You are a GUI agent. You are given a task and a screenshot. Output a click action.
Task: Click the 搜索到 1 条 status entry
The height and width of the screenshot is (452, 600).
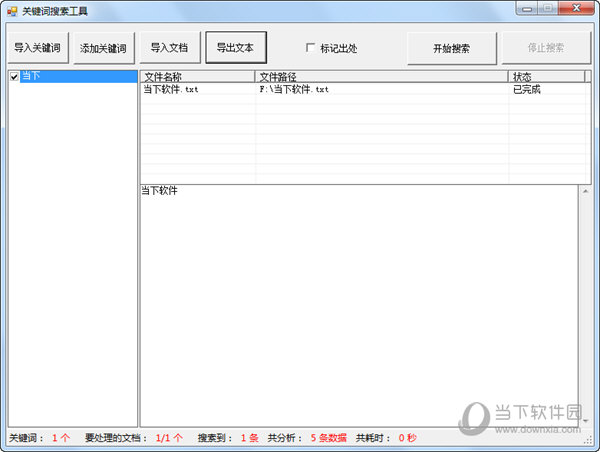(228, 437)
